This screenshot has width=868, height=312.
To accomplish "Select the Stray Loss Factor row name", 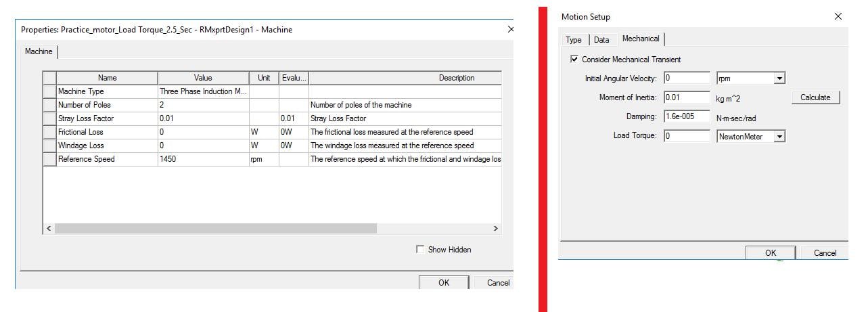I will coord(107,118).
